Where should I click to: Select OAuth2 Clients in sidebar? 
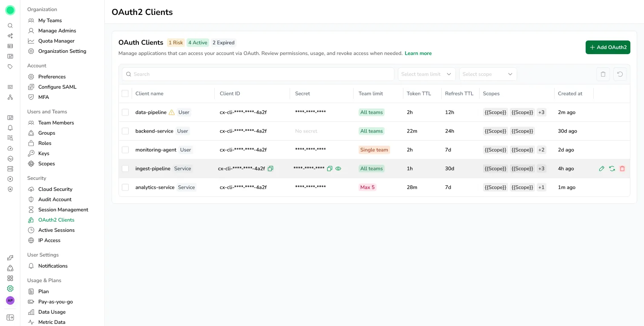click(56, 220)
